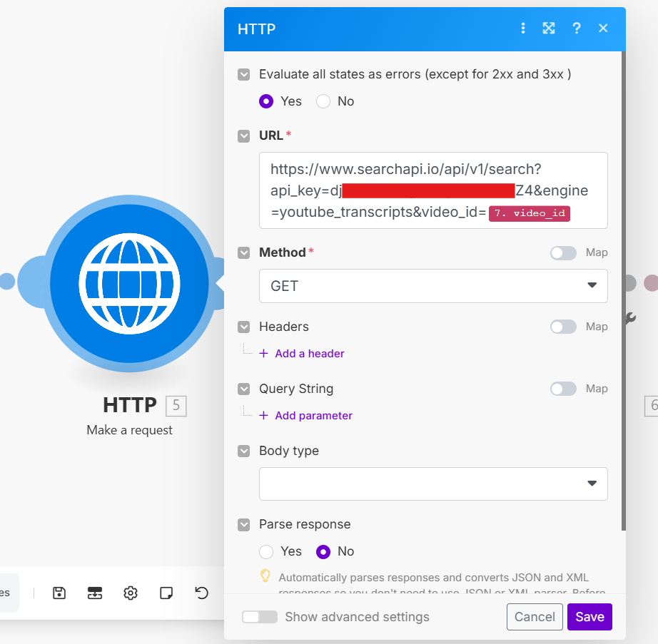Click inside the URL input field
The height and width of the screenshot is (644, 658).
(433, 190)
